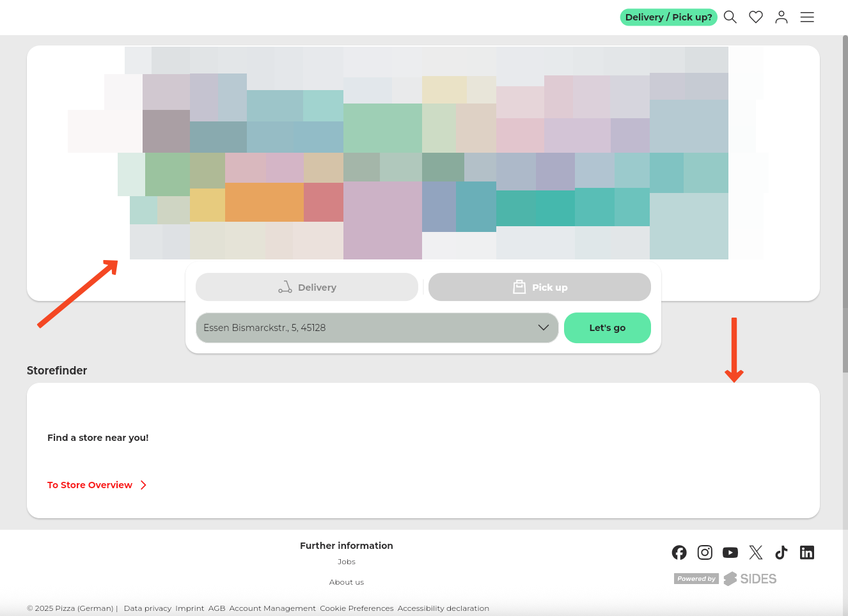This screenshot has width=848, height=616.
Task: Open the TikTok social icon
Action: point(781,552)
